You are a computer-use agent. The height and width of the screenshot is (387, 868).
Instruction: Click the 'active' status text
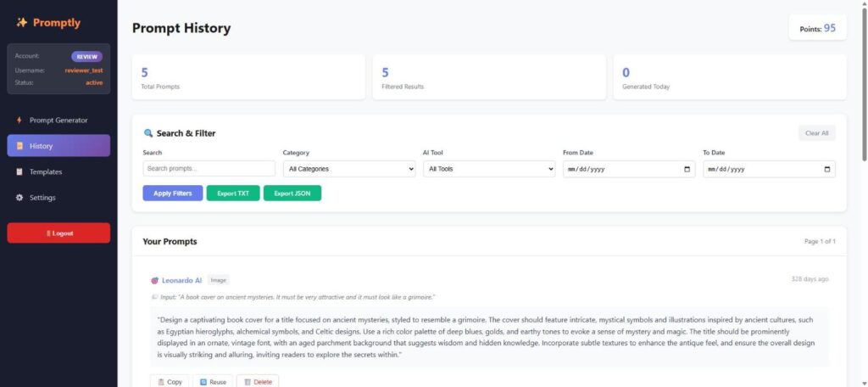[94, 82]
